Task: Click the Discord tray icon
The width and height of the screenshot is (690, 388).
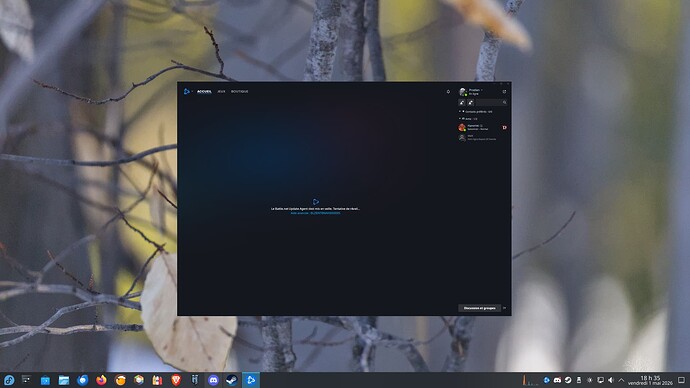Action: click(557, 380)
